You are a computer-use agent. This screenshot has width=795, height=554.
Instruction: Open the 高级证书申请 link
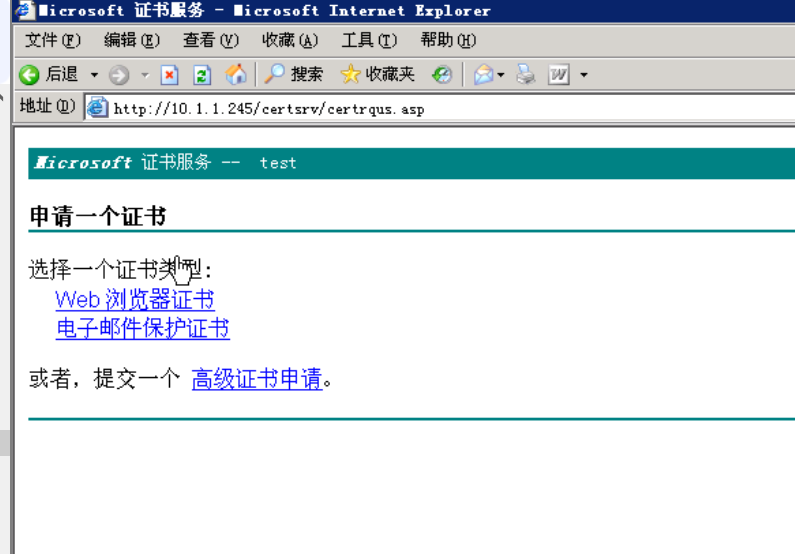(x=257, y=379)
